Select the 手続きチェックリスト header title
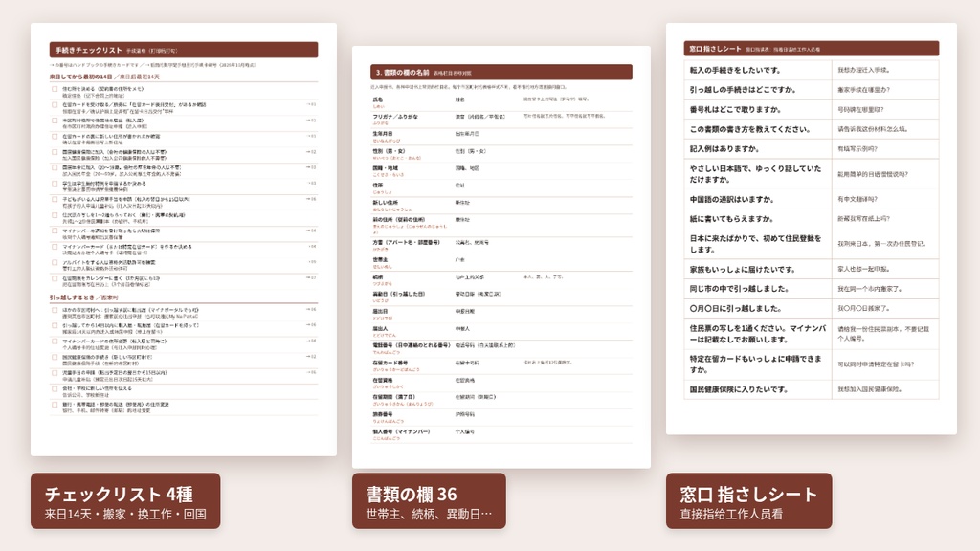980x551 pixels. click(88, 50)
